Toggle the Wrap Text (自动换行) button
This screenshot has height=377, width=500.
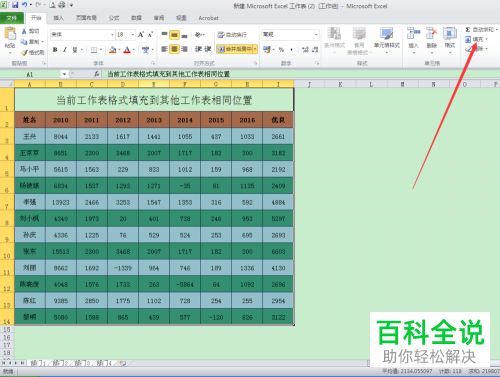[x=232, y=34]
